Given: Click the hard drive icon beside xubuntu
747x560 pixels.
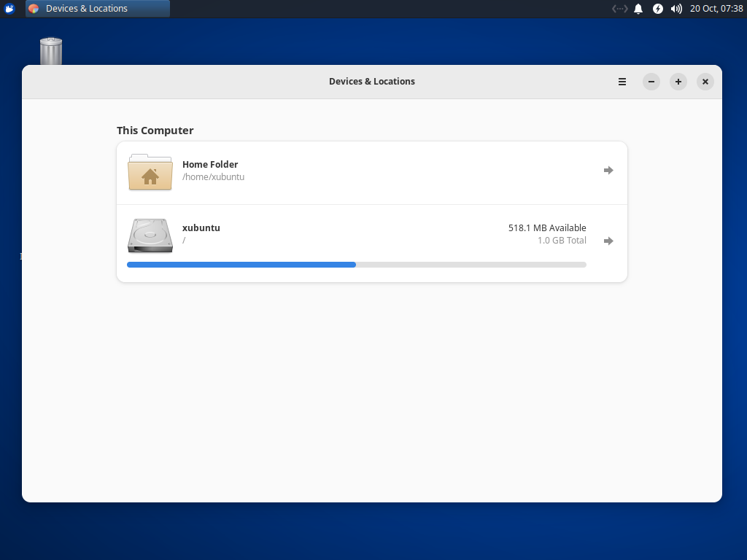Looking at the screenshot, I should (x=150, y=236).
